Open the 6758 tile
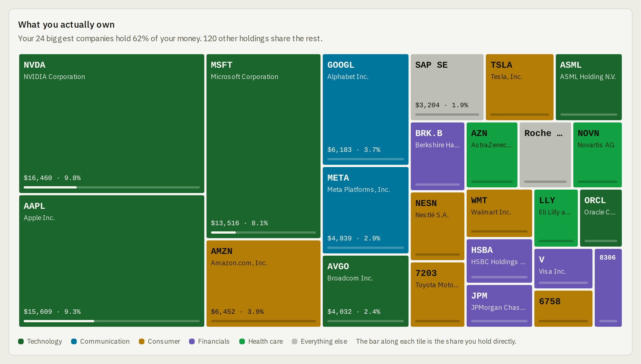 click(563, 309)
